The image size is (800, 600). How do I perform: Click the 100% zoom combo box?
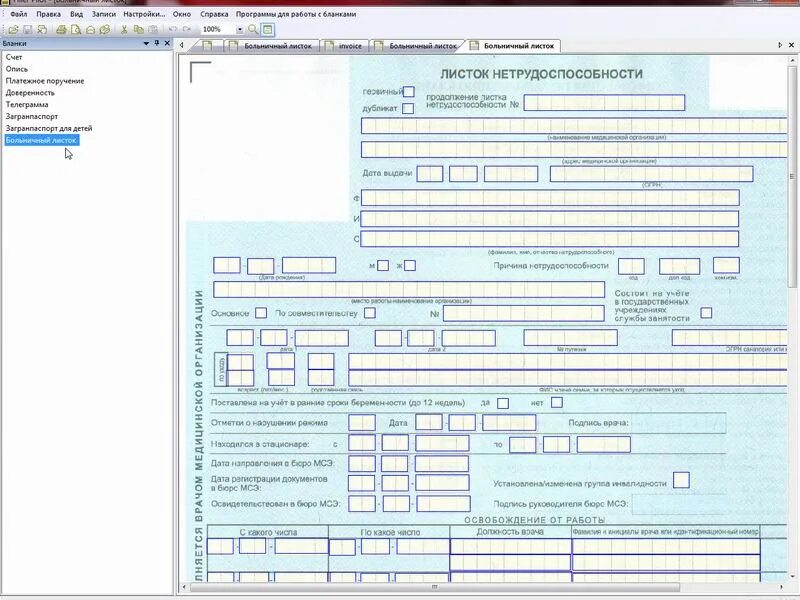coord(222,30)
